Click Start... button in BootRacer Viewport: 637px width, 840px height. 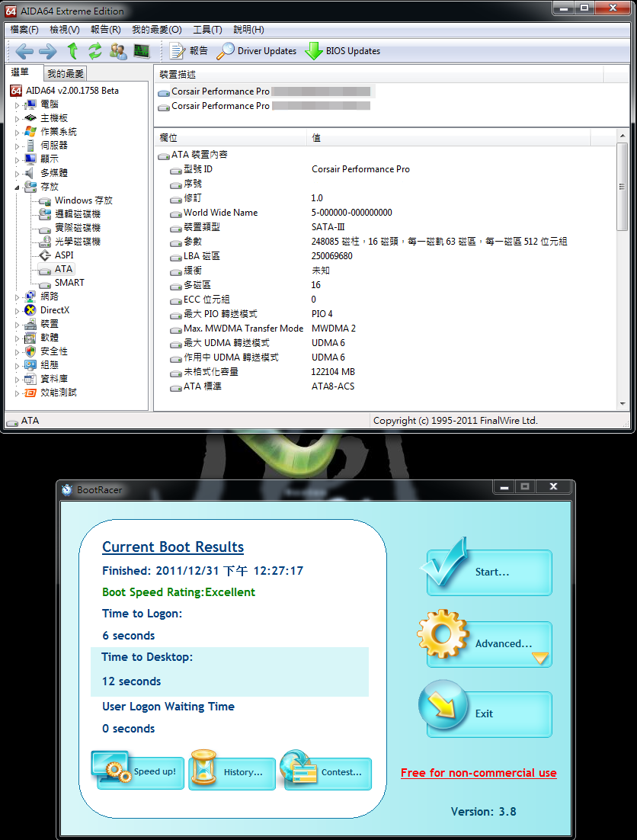point(488,572)
